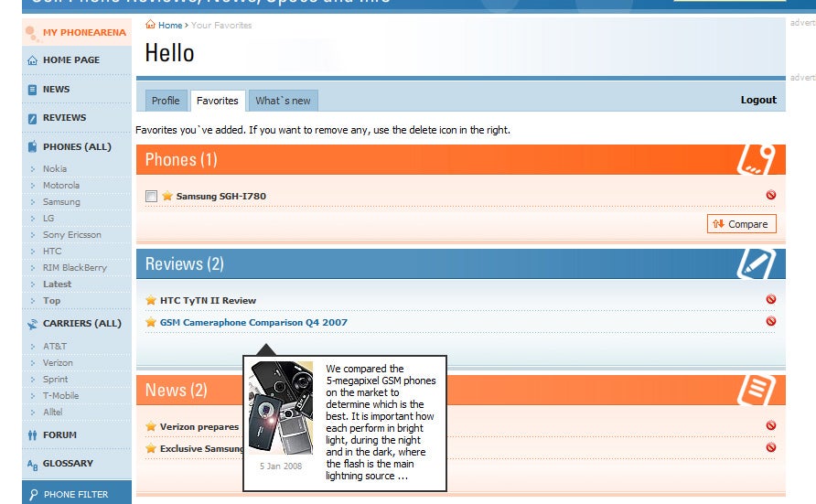The image size is (816, 504).
Task: Click the document icon in News header
Action: coord(757,390)
